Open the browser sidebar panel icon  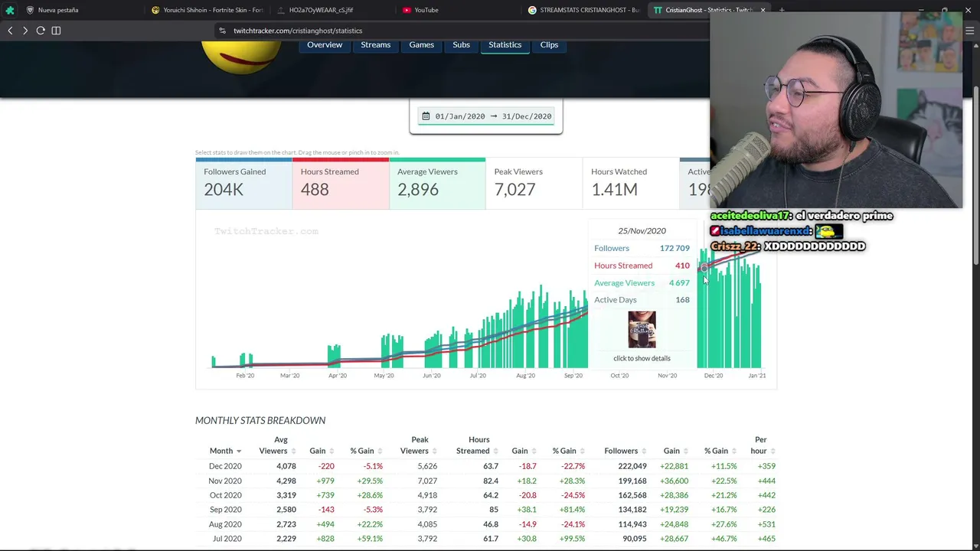click(x=56, y=31)
